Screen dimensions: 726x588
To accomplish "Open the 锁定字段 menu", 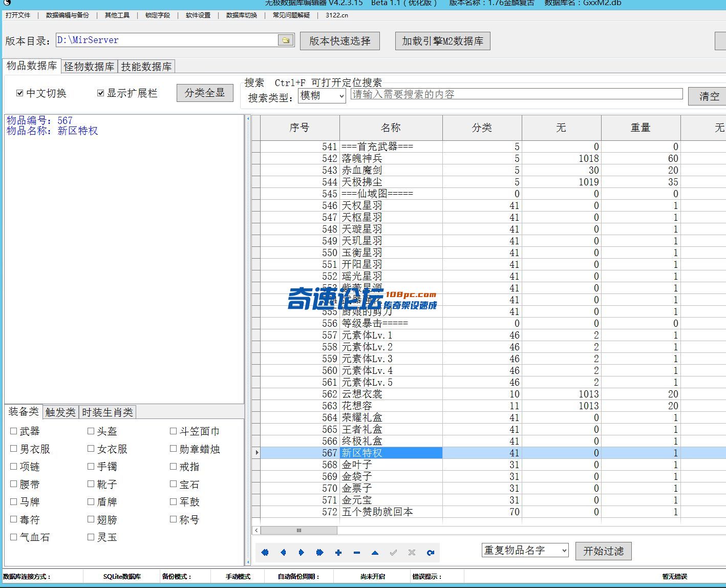I will click(x=158, y=15).
